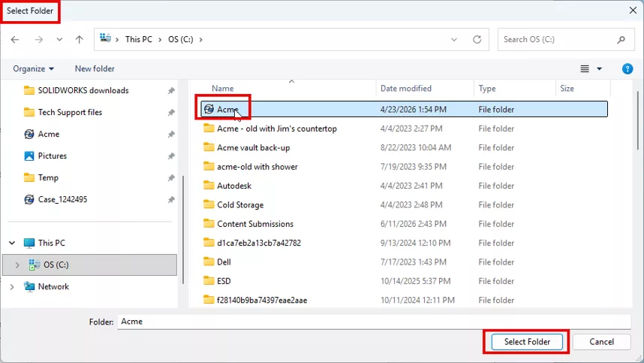Select the Autodesk folder
The image size is (644, 363).
pos(234,186)
